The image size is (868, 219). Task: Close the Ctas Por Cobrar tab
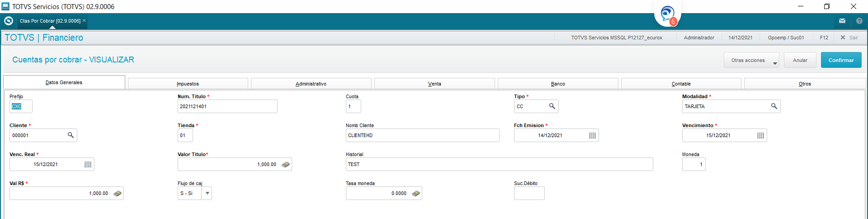tap(84, 20)
